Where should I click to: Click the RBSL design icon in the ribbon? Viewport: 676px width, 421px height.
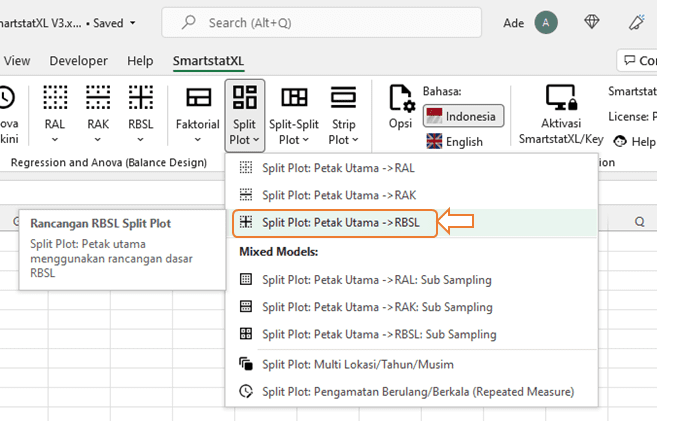pyautogui.click(x=141, y=97)
